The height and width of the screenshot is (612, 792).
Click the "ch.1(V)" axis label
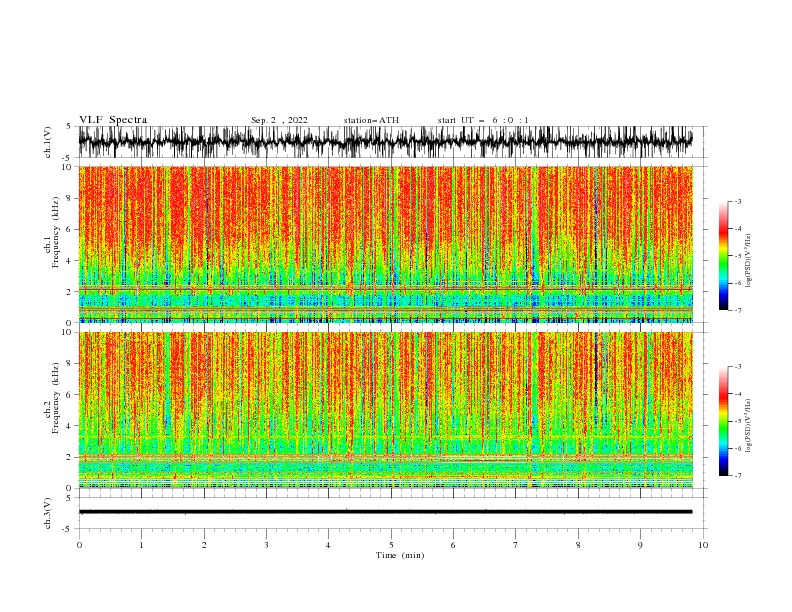(x=48, y=142)
